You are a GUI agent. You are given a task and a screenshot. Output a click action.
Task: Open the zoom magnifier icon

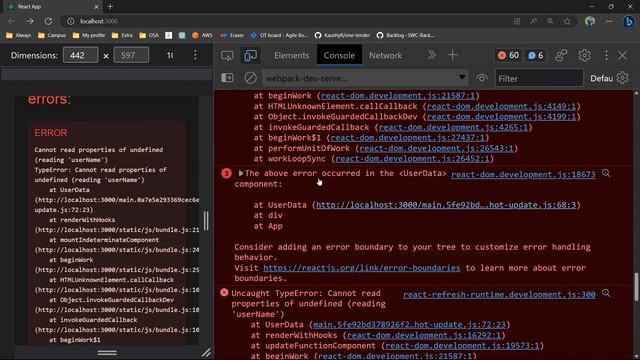point(550,21)
